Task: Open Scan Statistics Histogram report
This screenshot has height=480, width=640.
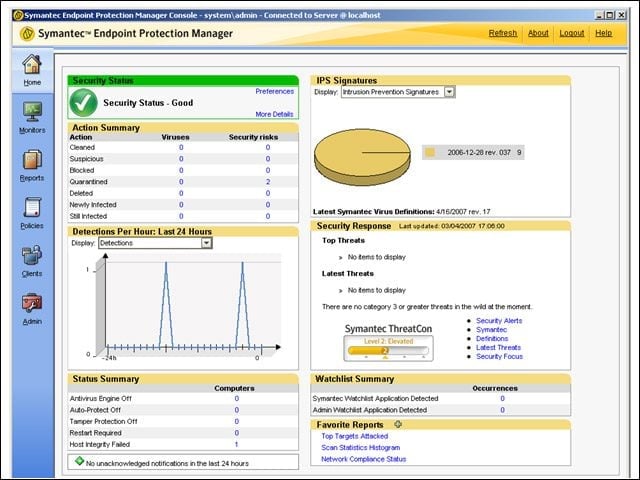Action: coord(360,447)
